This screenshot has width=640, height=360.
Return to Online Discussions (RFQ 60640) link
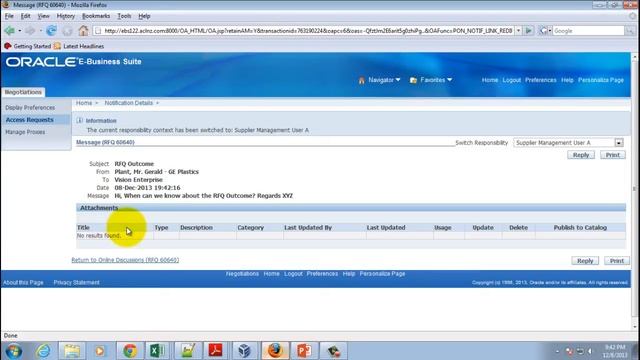click(x=125, y=260)
